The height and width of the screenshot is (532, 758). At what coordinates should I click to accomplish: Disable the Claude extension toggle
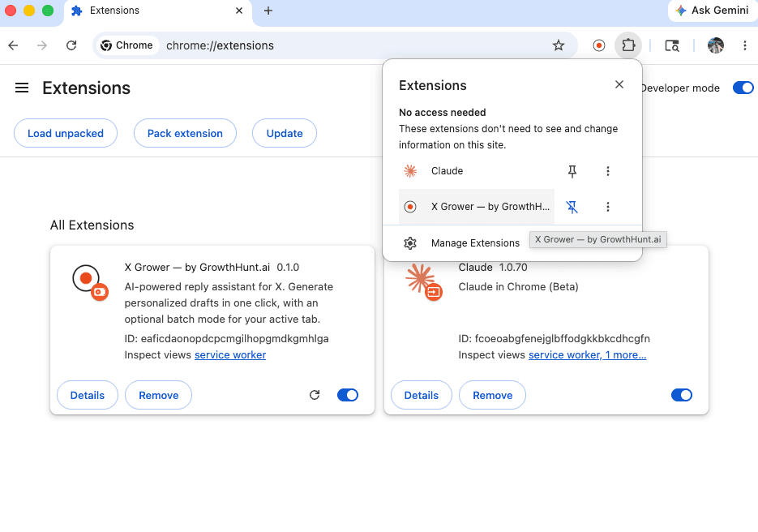click(682, 395)
